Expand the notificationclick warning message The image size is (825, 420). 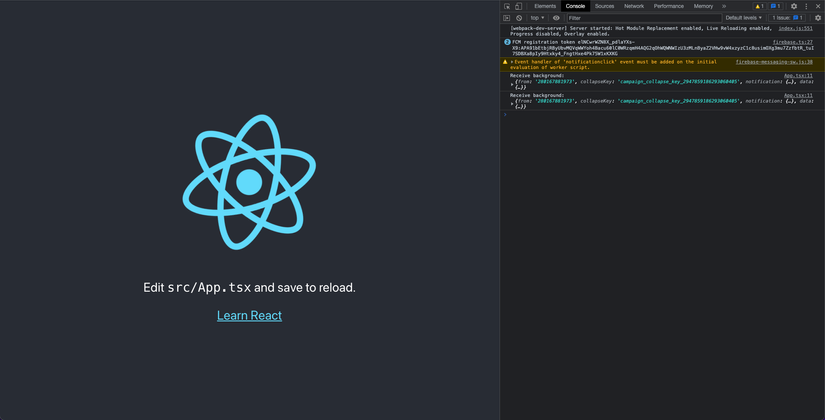pos(511,62)
